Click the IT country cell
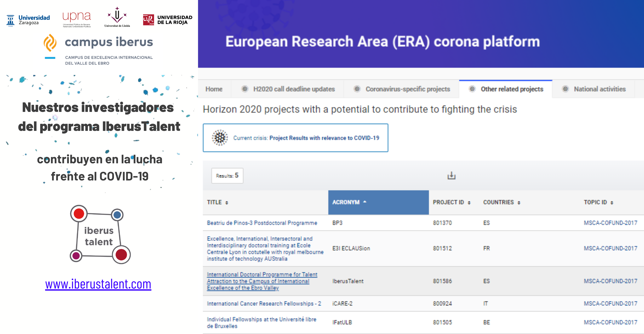This screenshot has height=334, width=644. pyautogui.click(x=486, y=304)
